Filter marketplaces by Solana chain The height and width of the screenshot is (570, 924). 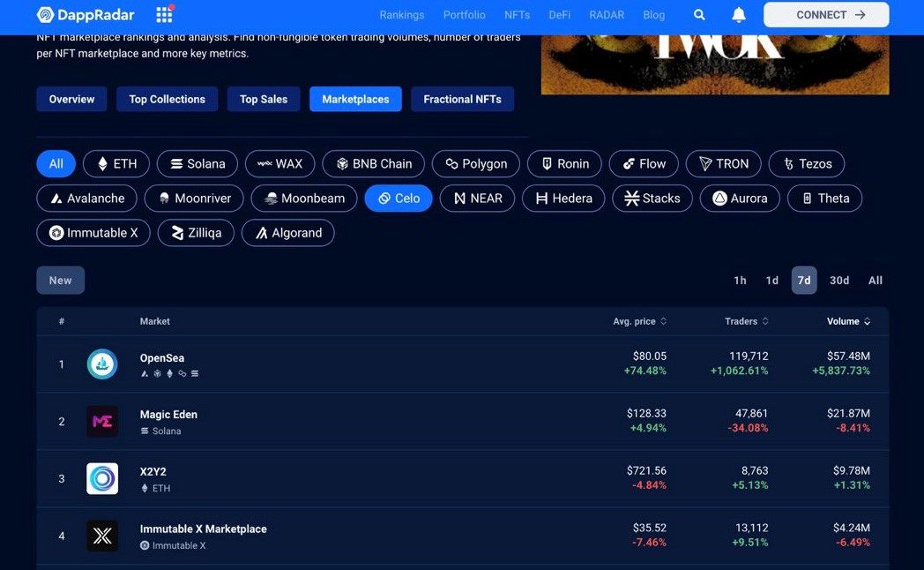point(197,163)
